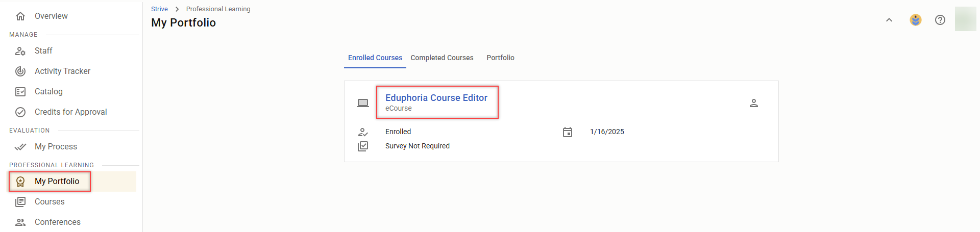
Task: Open the Portfolio tab
Action: click(x=500, y=58)
